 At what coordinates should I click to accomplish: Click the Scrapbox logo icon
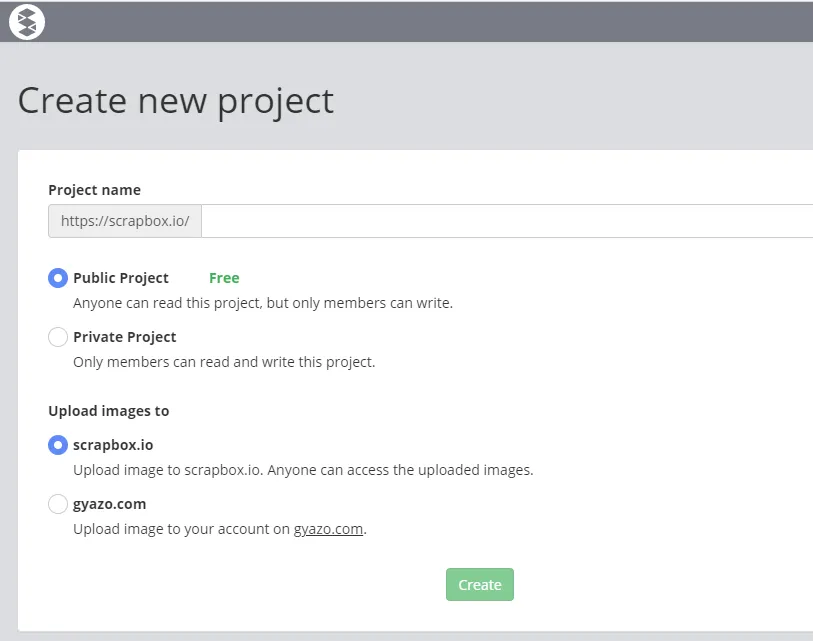click(27, 21)
